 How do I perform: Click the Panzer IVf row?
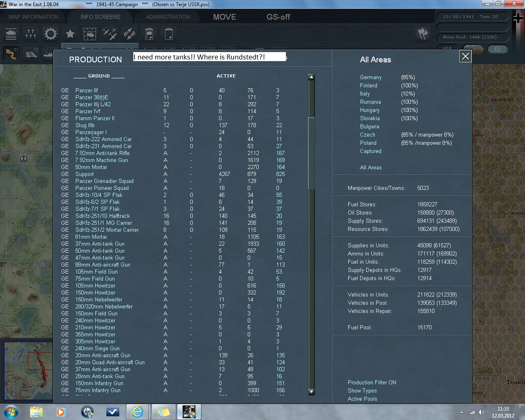(171, 111)
